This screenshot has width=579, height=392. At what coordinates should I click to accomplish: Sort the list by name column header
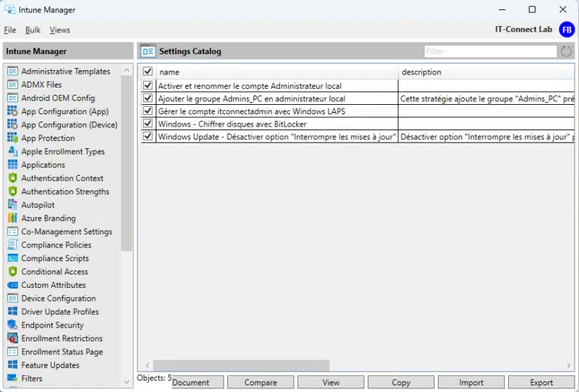click(x=275, y=72)
